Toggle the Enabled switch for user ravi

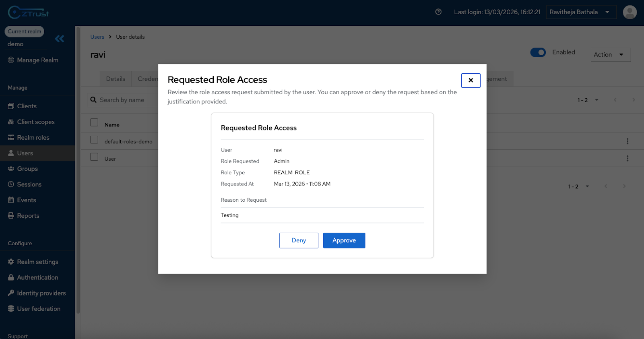(538, 52)
